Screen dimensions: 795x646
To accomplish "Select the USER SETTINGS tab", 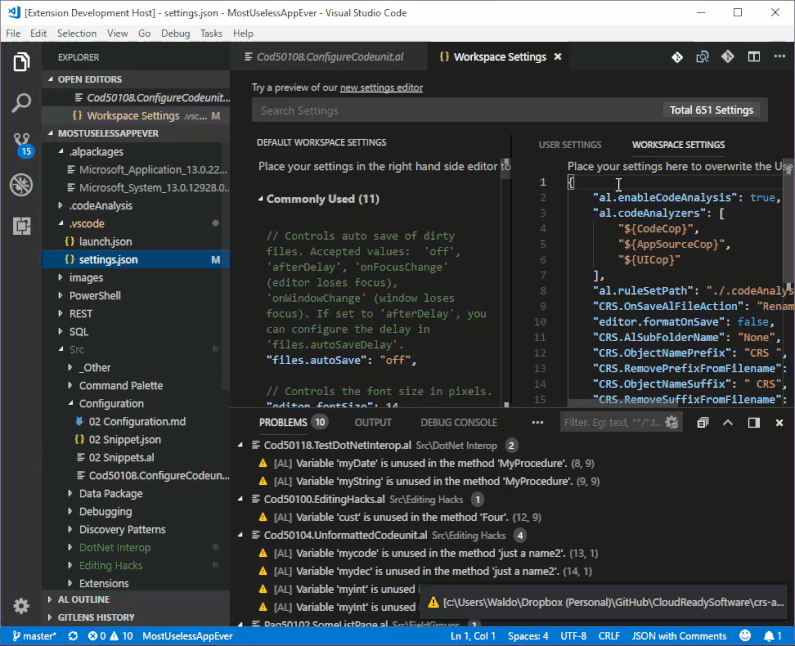I will pos(569,145).
